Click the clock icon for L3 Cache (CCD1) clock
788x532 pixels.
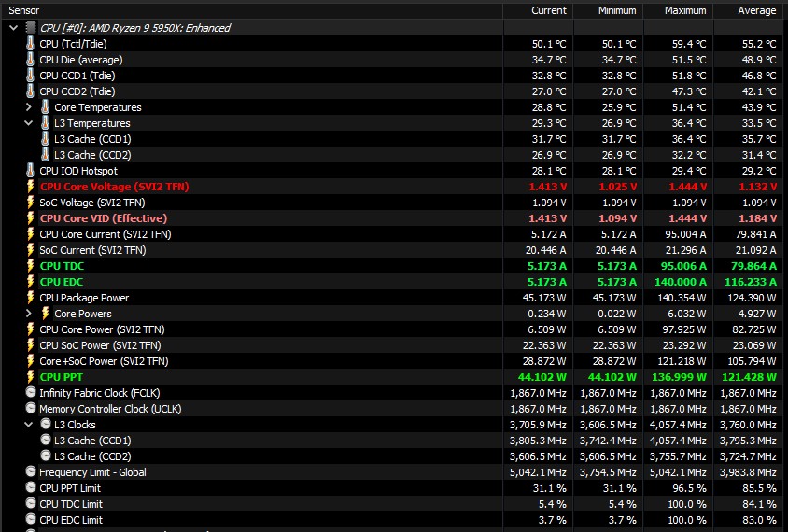46,441
